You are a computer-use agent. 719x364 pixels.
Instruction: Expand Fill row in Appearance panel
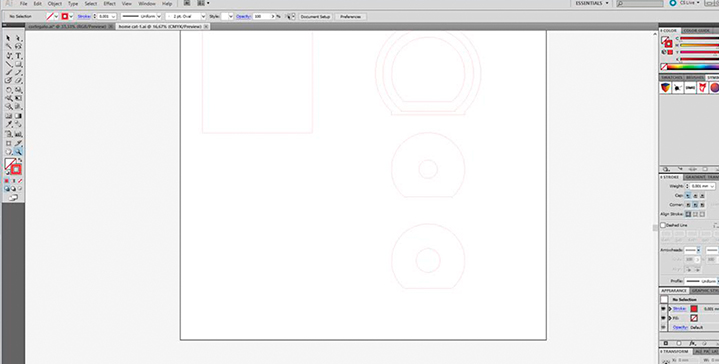670,318
